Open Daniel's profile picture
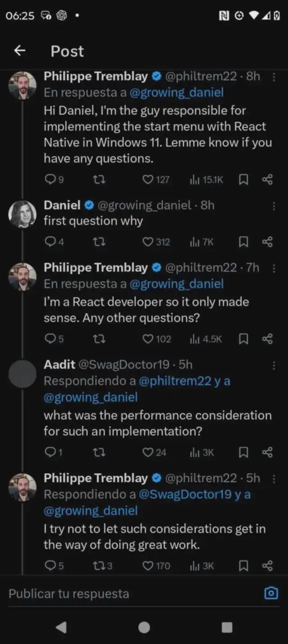Screen dimensions: 288x644 pos(22,213)
